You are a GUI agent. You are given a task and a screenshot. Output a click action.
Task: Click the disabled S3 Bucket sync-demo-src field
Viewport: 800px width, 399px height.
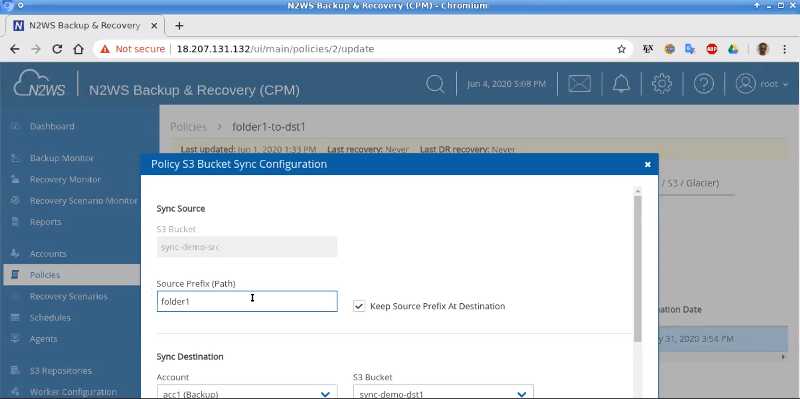[247, 247]
